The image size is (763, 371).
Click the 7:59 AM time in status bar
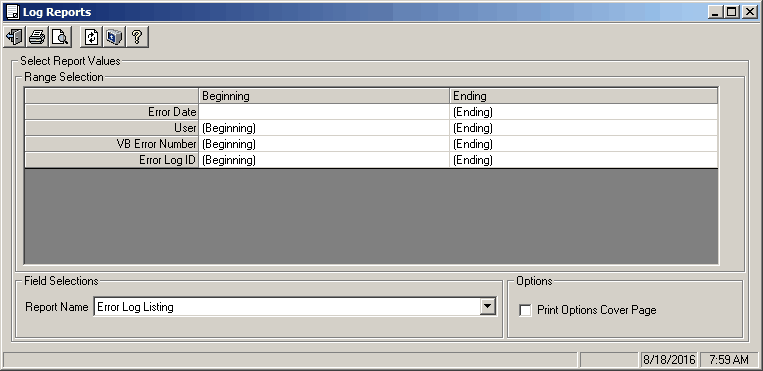(729, 360)
